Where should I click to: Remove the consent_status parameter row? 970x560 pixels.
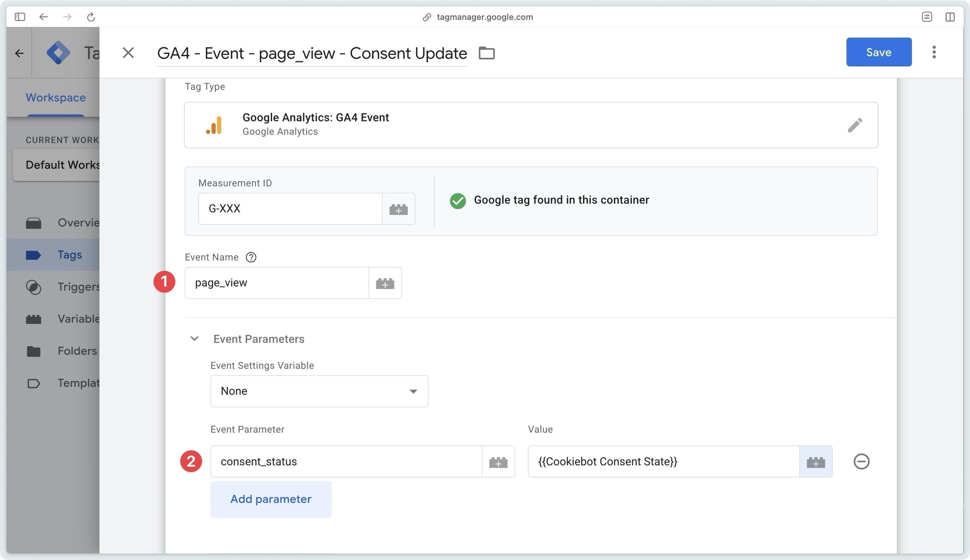point(861,461)
